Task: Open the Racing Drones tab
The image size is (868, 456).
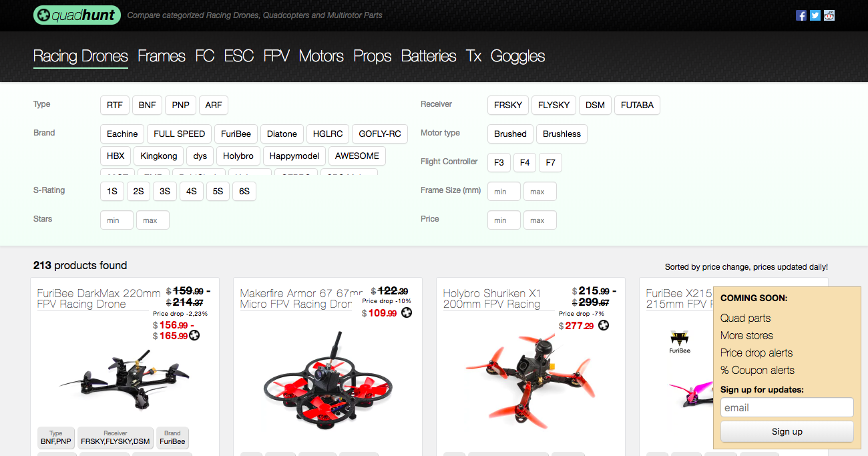Action: tap(81, 56)
